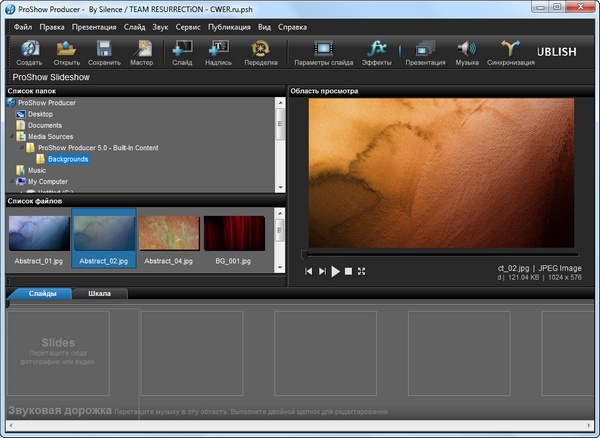Open the Файл menu
The height and width of the screenshot is (438, 600).
coord(23,26)
